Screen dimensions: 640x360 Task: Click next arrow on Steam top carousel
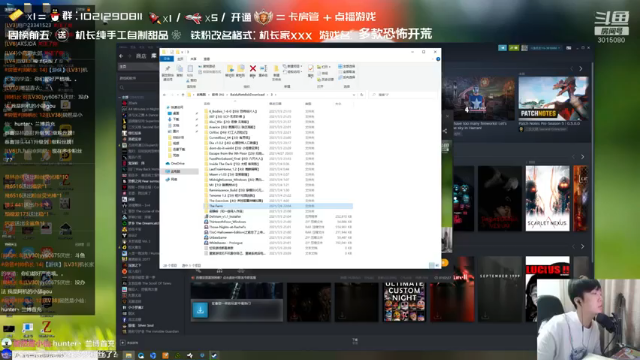tap(581, 69)
